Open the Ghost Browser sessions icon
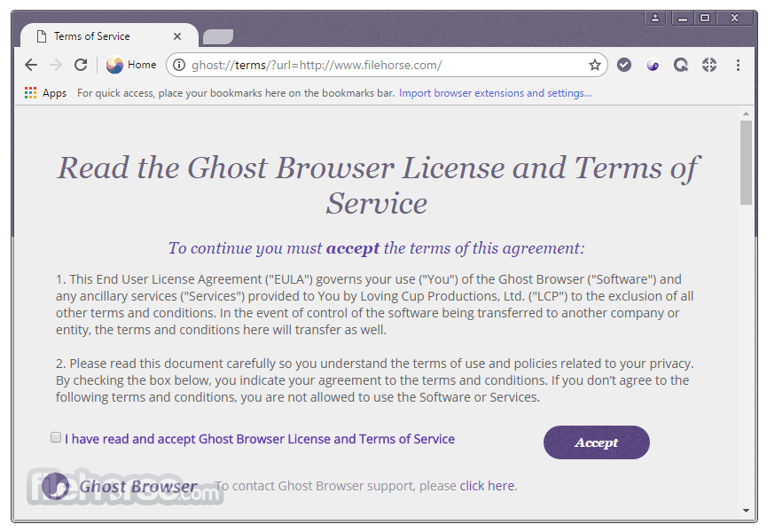 (x=653, y=65)
